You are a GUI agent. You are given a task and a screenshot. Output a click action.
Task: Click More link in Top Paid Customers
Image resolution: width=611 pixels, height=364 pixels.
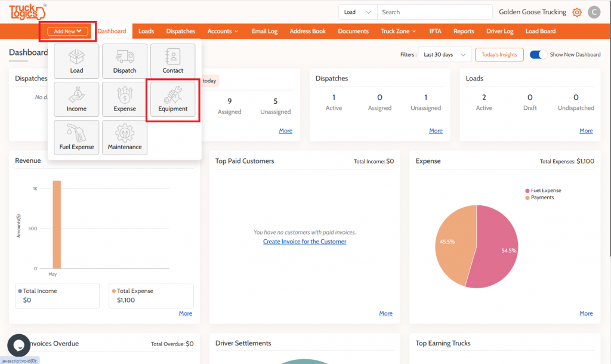point(386,313)
